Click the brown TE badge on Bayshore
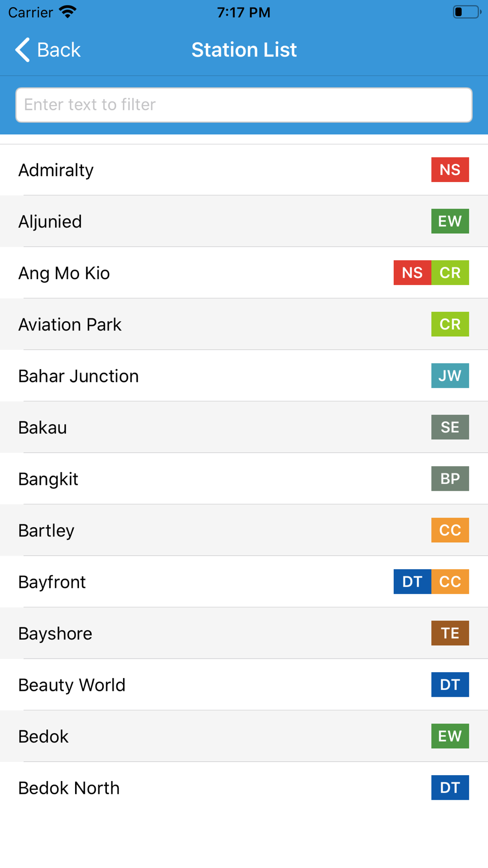This screenshot has width=488, height=868. pos(450,633)
